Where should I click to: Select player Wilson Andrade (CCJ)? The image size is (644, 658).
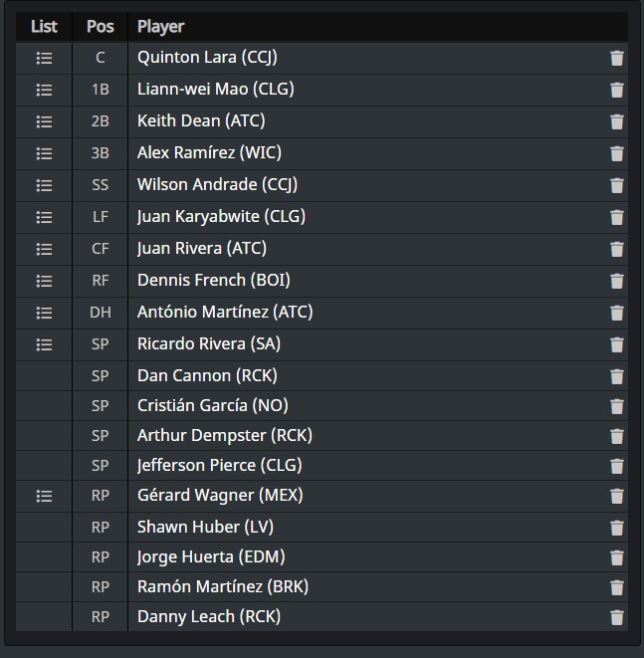tap(217, 184)
